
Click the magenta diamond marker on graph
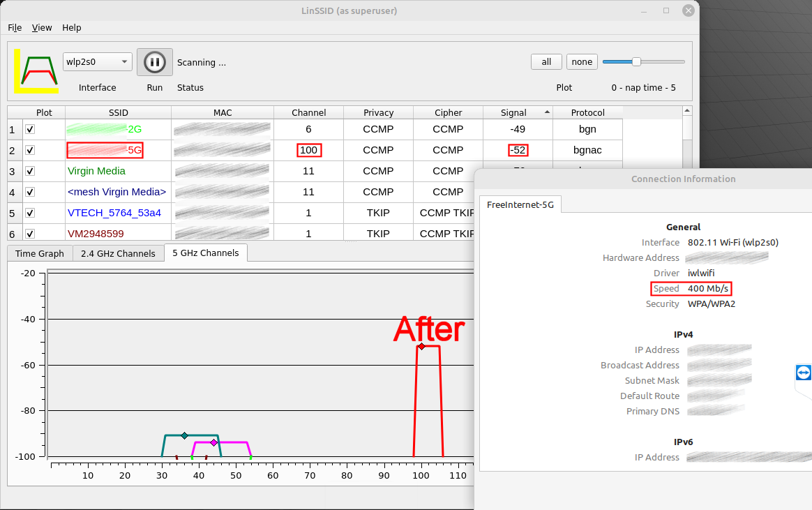(x=213, y=442)
